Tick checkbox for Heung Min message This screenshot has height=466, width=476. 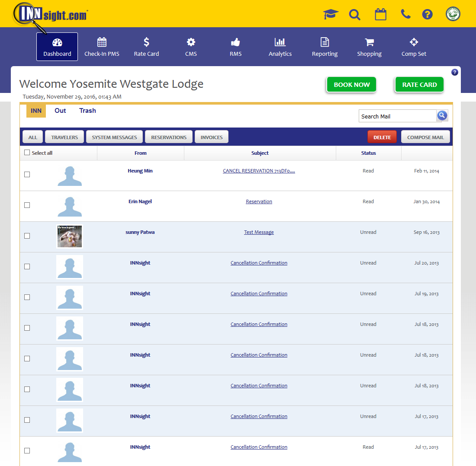coord(27,174)
